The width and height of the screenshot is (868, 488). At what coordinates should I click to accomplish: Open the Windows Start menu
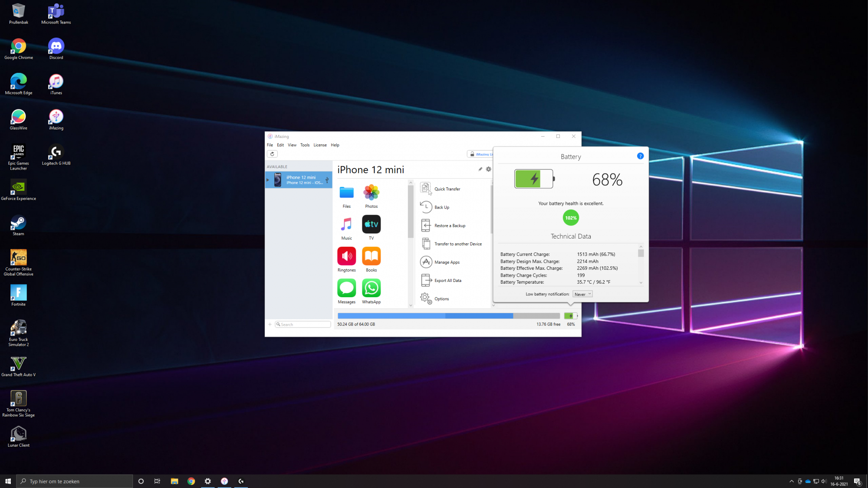coord(8,481)
